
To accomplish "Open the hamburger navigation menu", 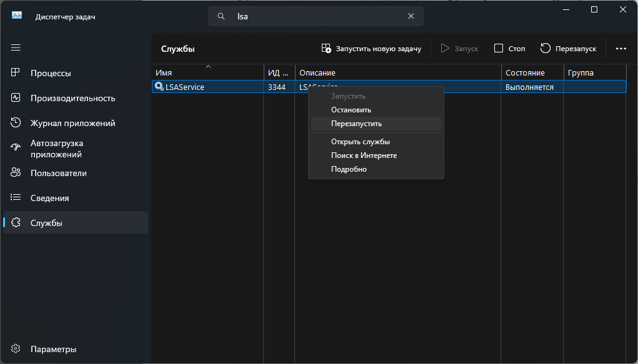I will pos(16,48).
